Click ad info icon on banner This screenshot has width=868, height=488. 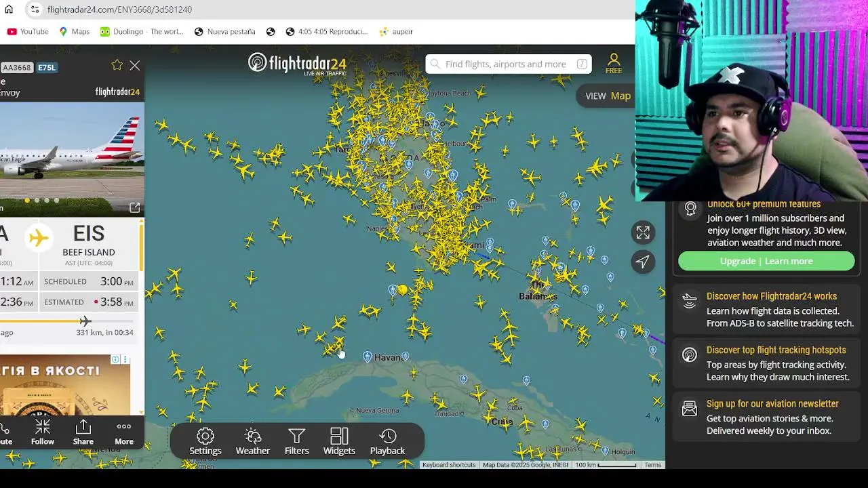click(116, 359)
